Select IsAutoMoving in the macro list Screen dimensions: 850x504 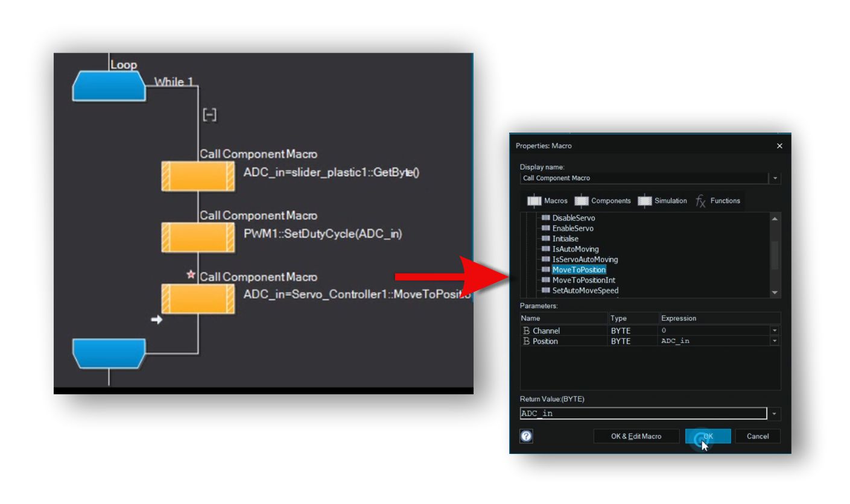point(576,249)
